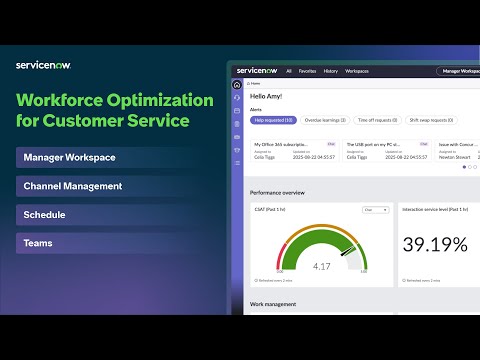Open the list icon at sidebar bottom
This screenshot has width=480, height=360.
(237, 163)
